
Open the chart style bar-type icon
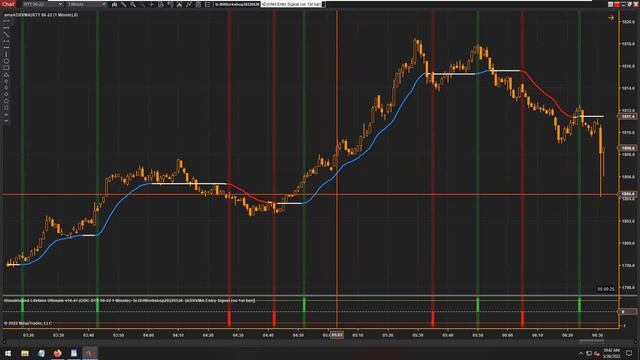click(114, 4)
